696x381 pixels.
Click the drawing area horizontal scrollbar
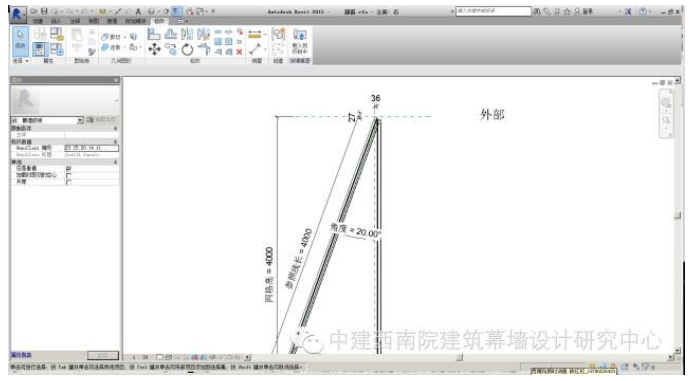(459, 357)
